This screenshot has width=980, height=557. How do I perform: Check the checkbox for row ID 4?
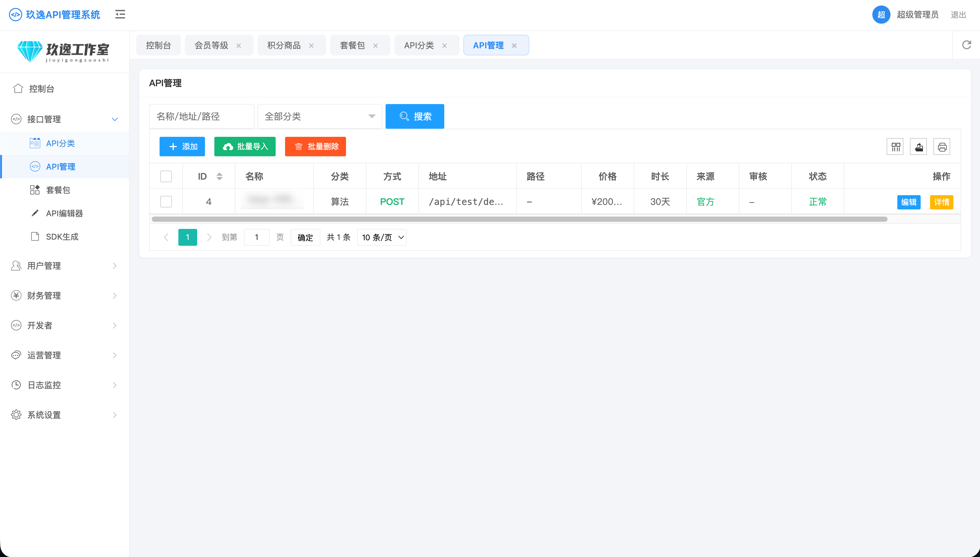pos(166,202)
